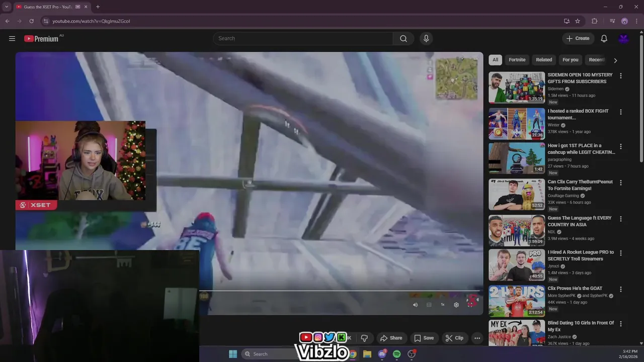
Task: Click the search magnifier button
Action: (x=404, y=39)
